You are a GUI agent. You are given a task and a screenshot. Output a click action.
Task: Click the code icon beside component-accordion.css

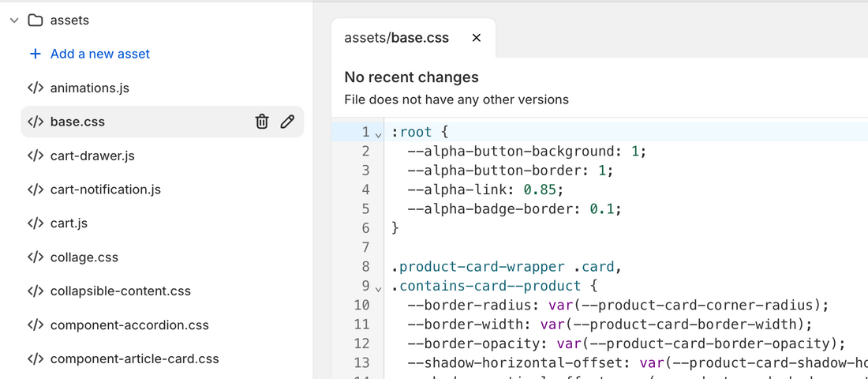(35, 325)
